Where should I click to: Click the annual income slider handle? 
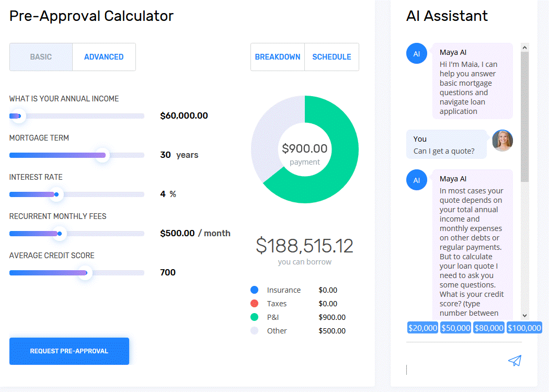click(18, 116)
